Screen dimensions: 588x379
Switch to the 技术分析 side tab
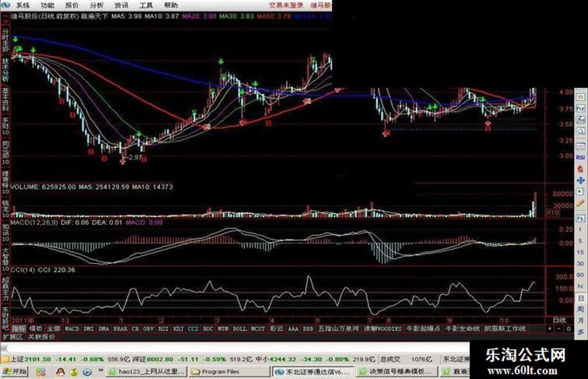point(5,70)
